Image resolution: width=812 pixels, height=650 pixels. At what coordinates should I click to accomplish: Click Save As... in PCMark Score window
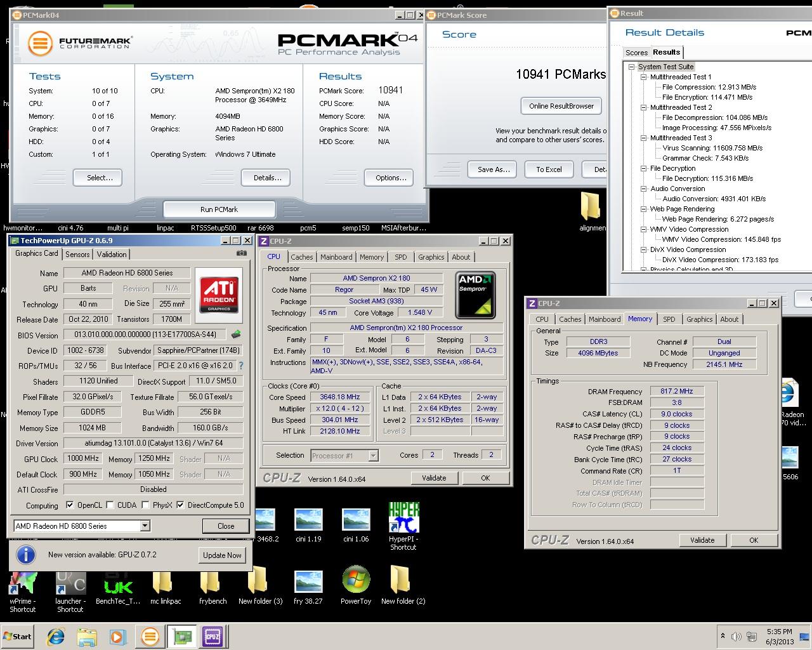pos(494,169)
